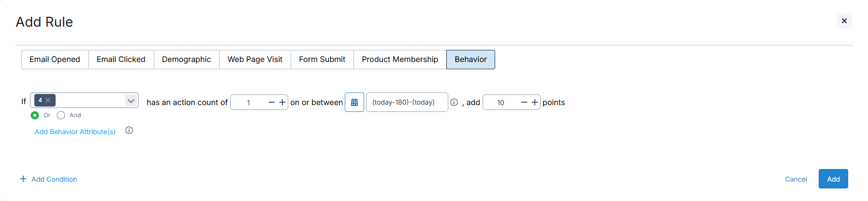Close the Add Rule dialog
The image size is (868, 201).
(844, 21)
